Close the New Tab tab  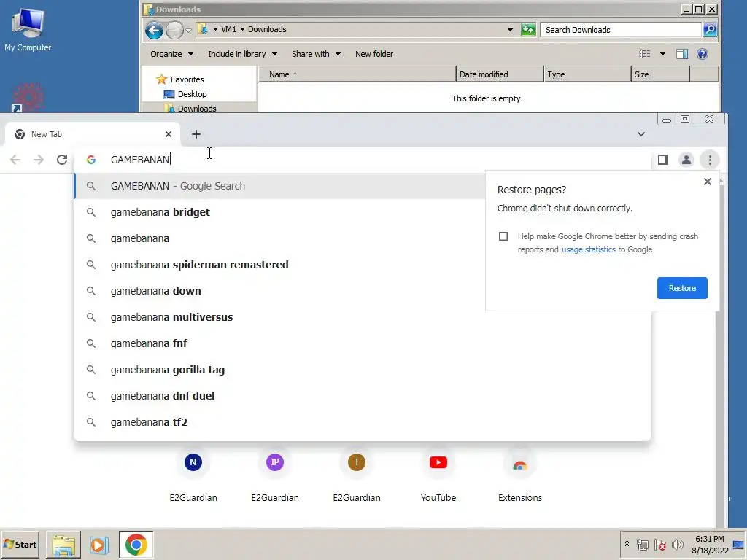(x=169, y=134)
